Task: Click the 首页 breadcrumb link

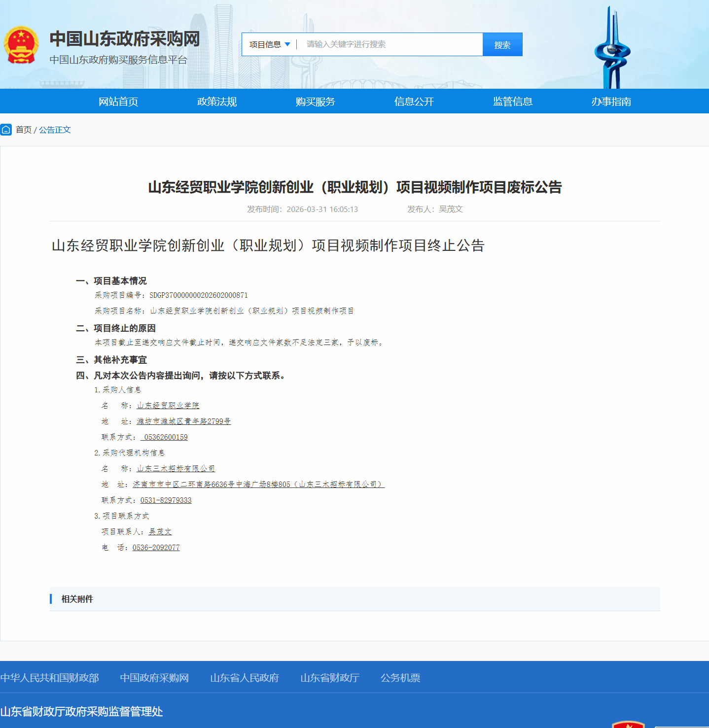Action: 24,130
